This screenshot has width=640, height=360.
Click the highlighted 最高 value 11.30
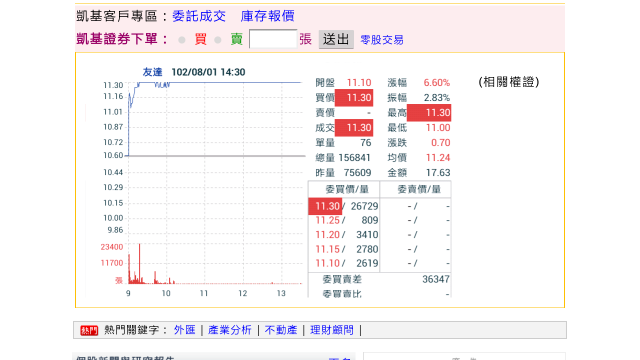429,113
